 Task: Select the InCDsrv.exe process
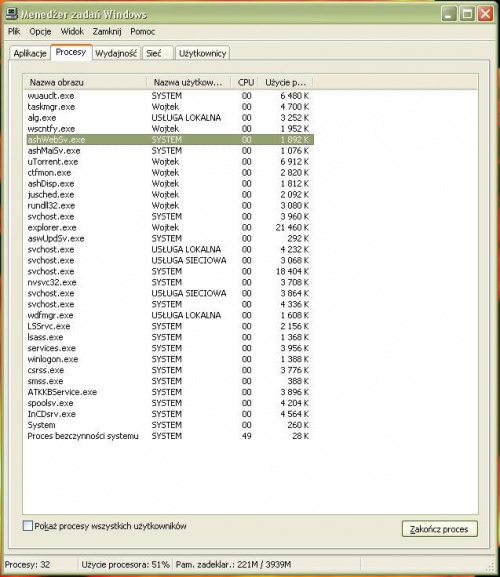(169, 414)
